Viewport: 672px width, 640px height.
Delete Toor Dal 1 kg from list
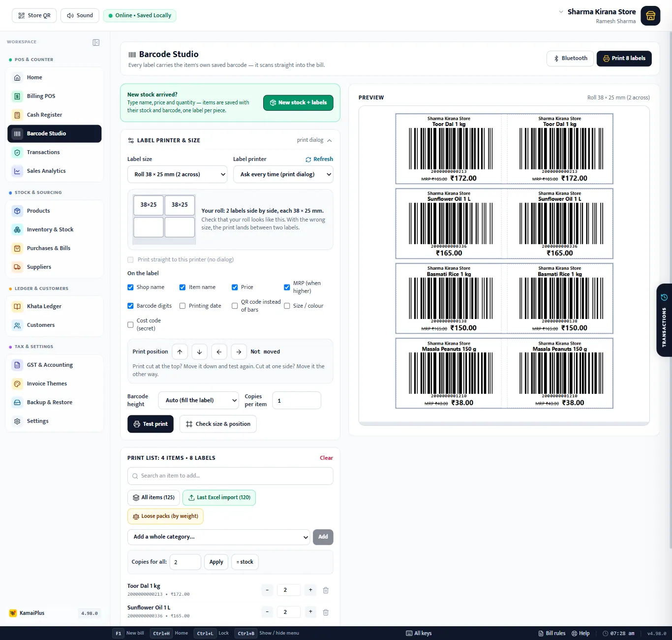tap(326, 590)
